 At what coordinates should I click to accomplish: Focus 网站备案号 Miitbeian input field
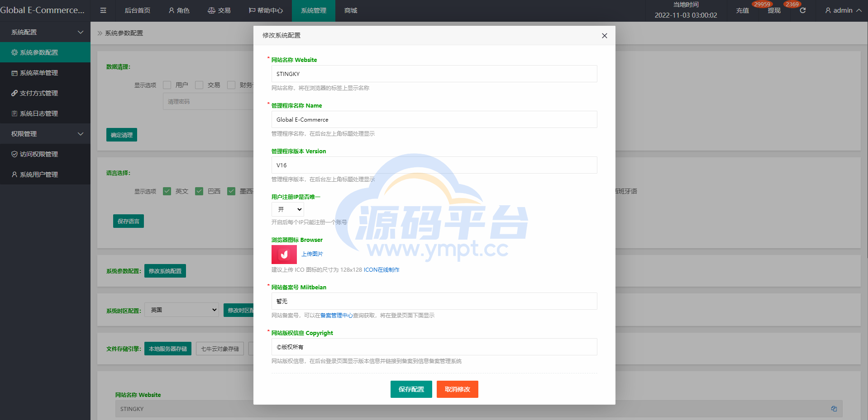(x=434, y=301)
